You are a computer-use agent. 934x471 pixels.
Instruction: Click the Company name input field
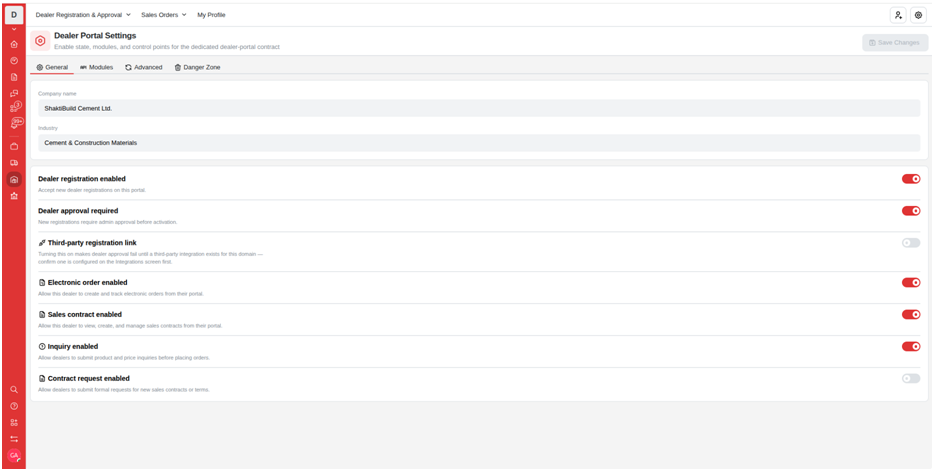click(479, 108)
